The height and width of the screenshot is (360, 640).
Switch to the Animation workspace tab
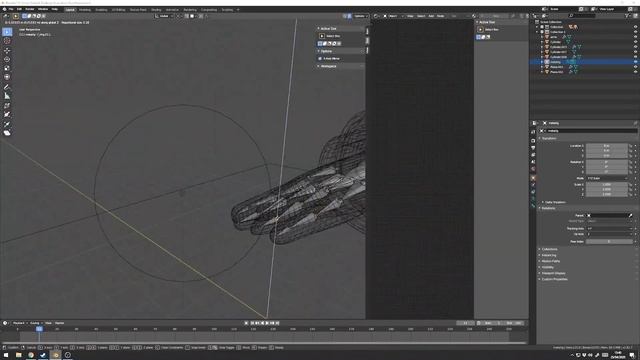pos(172,9)
